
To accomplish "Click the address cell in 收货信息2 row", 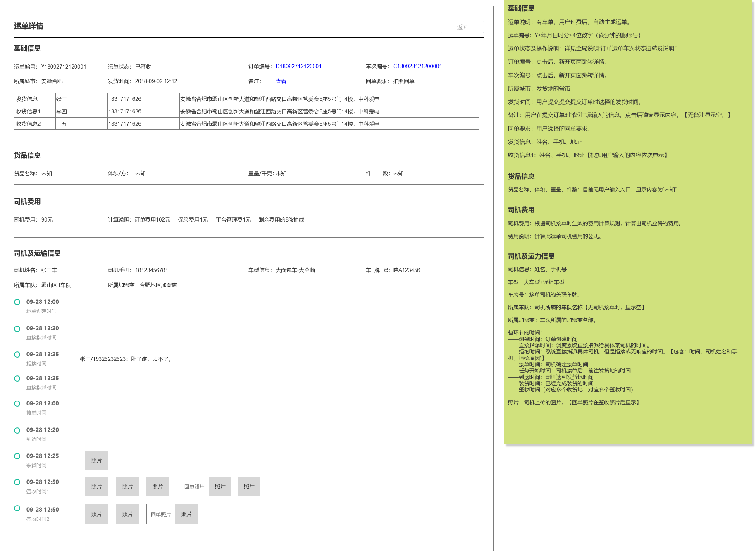I will [329, 124].
